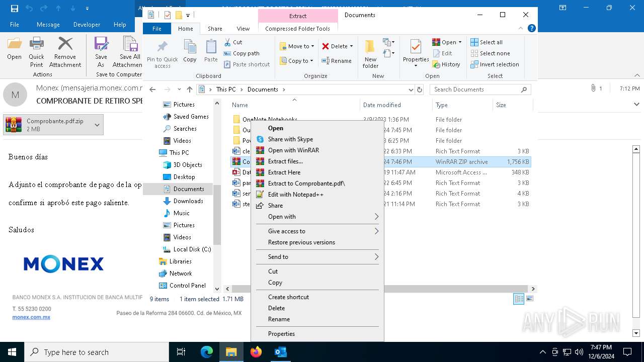Click Outlook Remove Attachment icon
The width and height of the screenshot is (644, 362).
pos(65,52)
